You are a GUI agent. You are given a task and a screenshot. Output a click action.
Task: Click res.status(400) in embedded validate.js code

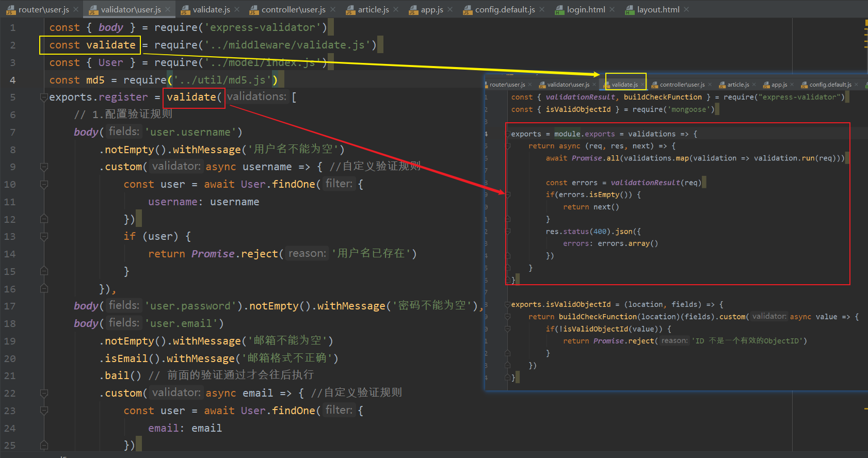click(x=578, y=232)
